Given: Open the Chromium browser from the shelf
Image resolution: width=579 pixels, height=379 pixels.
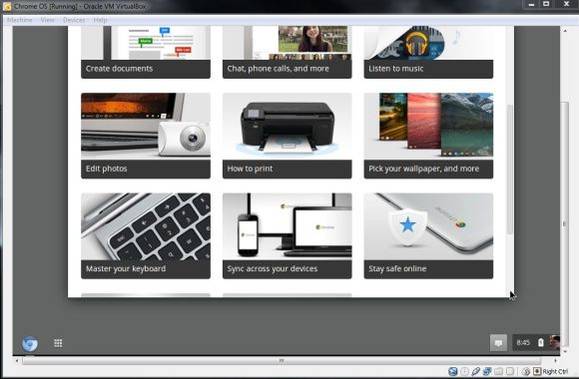Looking at the screenshot, I should tap(30, 344).
